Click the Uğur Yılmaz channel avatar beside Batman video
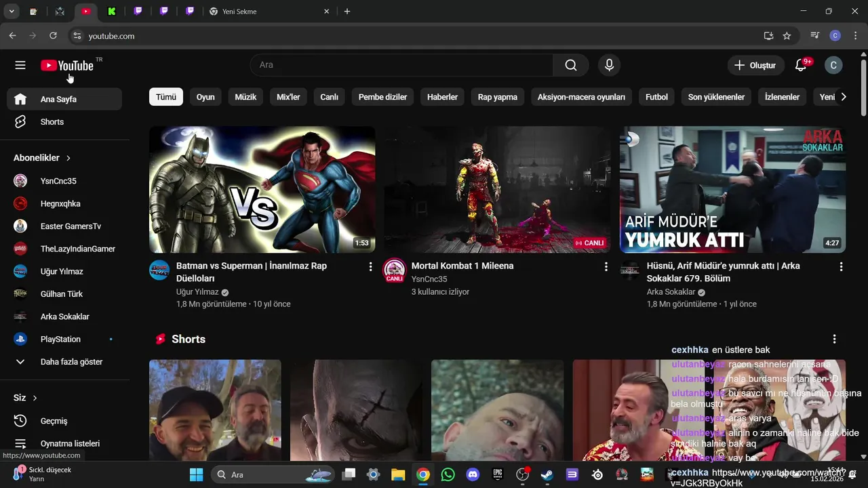Viewport: 868px width, 488px height. click(x=159, y=270)
